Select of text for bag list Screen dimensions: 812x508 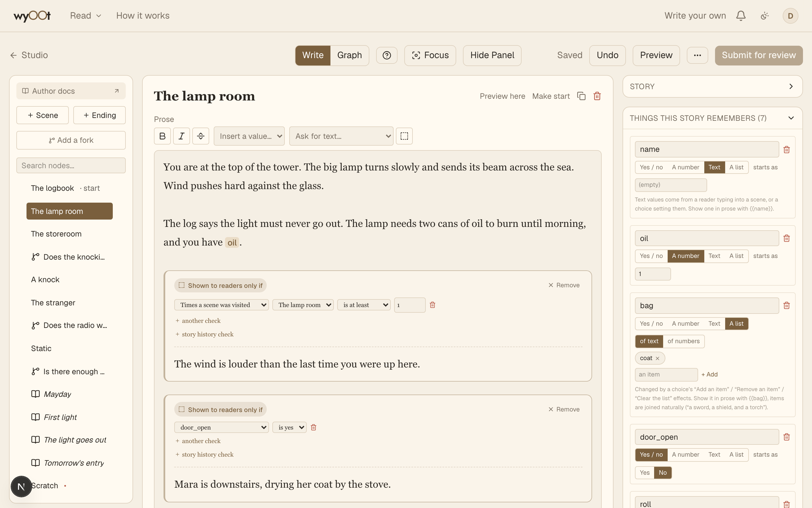[x=649, y=341]
